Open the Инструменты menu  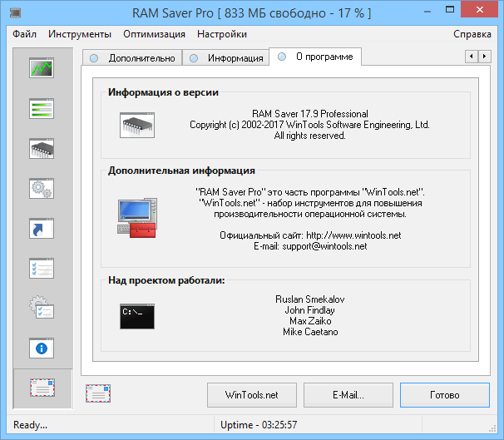click(80, 34)
